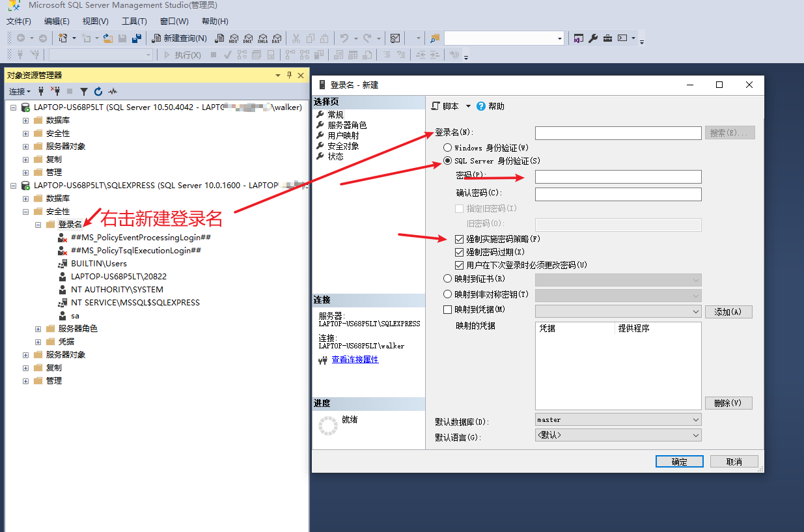Click the MDX query icon
Image resolution: width=804 pixels, height=532 pixels.
coord(233,38)
